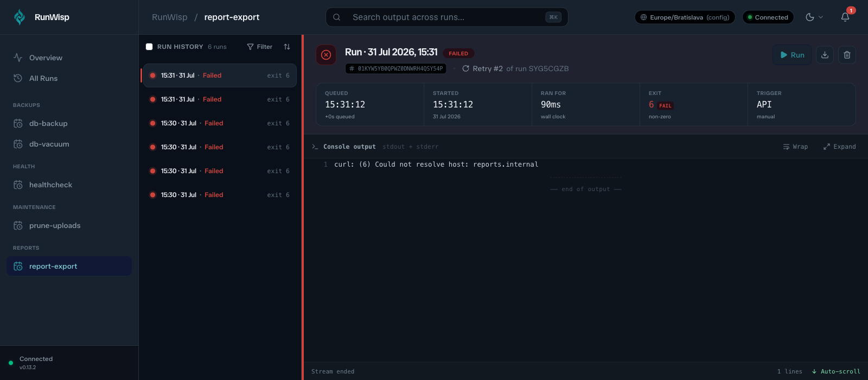Click the Connected status pill in header
868x380 pixels.
click(x=768, y=17)
